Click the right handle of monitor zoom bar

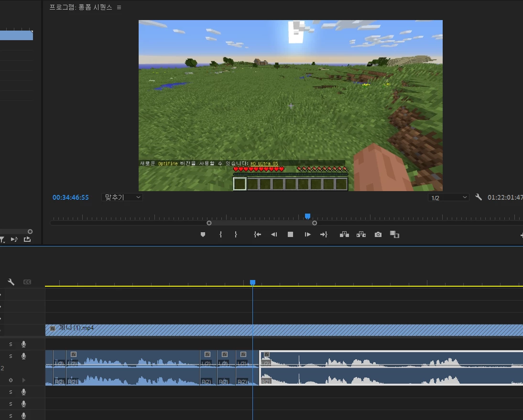pos(315,223)
